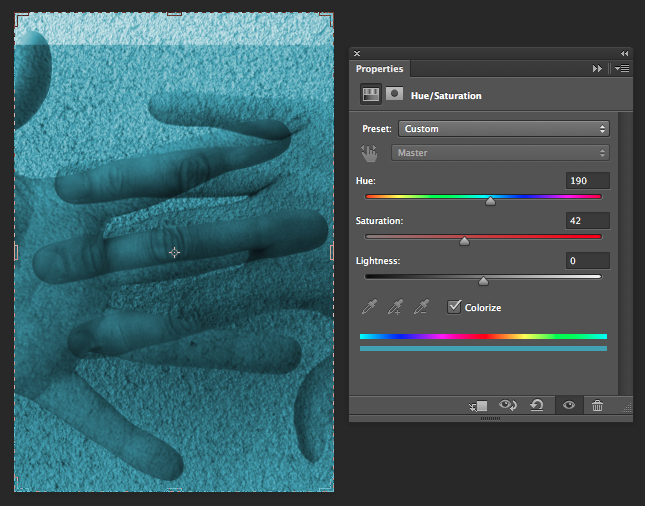Click the Hue/Saturation adjustment icon

(x=371, y=95)
